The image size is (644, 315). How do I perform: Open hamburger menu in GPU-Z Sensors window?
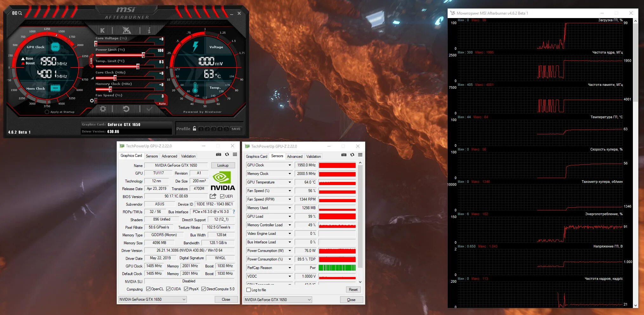point(360,155)
